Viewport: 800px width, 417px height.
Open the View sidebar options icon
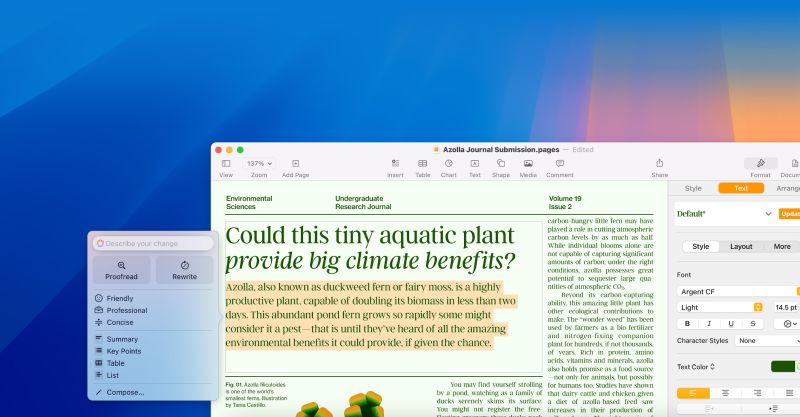226,163
